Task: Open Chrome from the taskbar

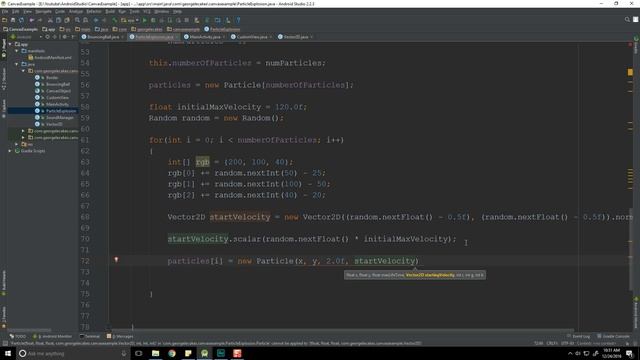Action: tap(172, 353)
